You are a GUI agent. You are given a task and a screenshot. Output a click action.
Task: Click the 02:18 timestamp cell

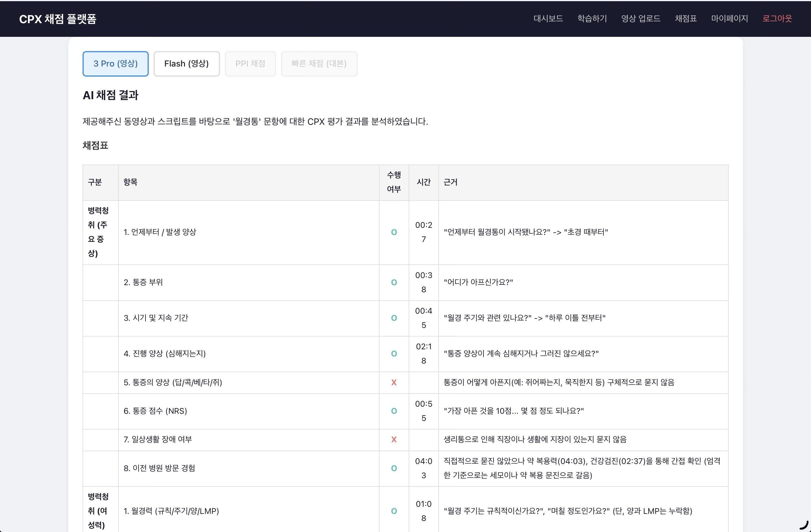pos(423,354)
